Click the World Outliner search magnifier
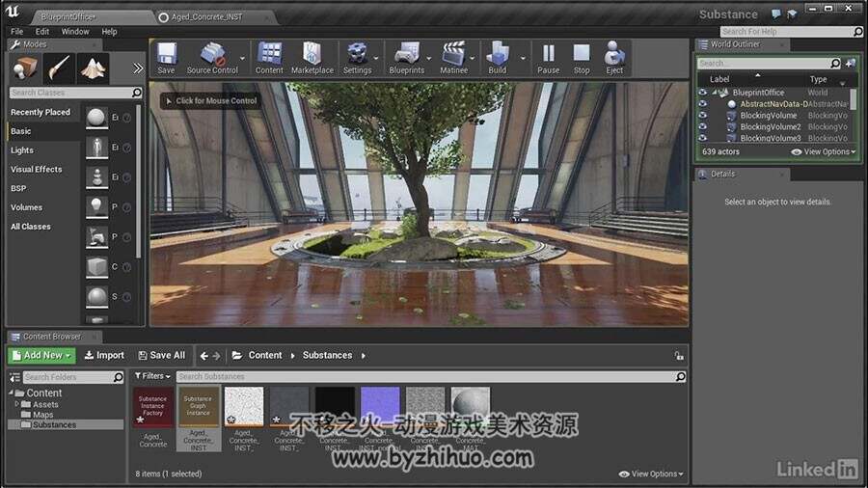The image size is (868, 488). coord(835,63)
